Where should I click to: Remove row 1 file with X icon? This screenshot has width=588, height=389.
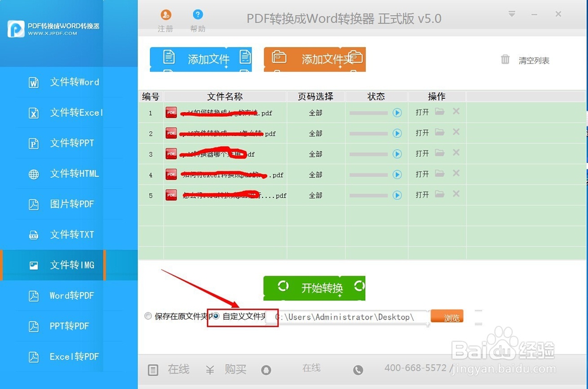[x=456, y=111]
